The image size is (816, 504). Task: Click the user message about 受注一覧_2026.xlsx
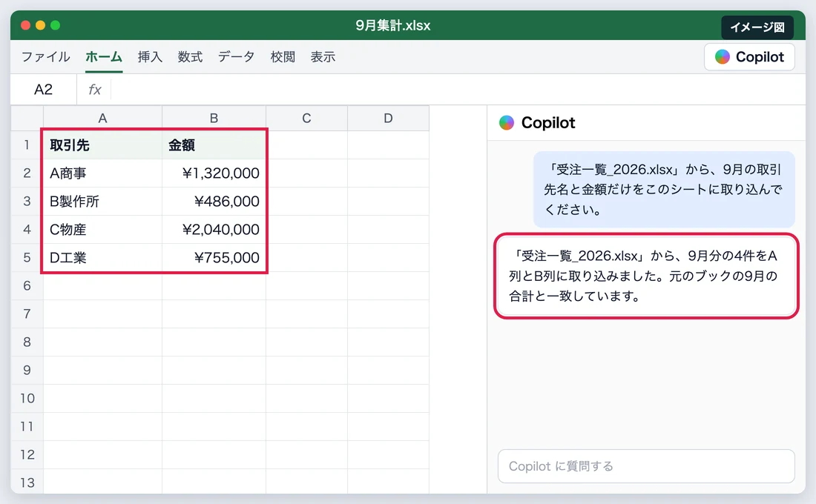(664, 189)
